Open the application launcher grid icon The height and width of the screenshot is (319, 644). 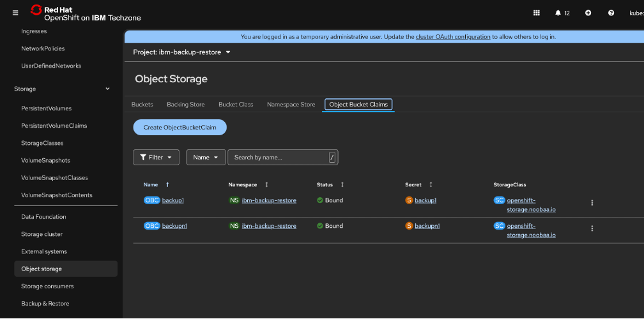coord(536,13)
